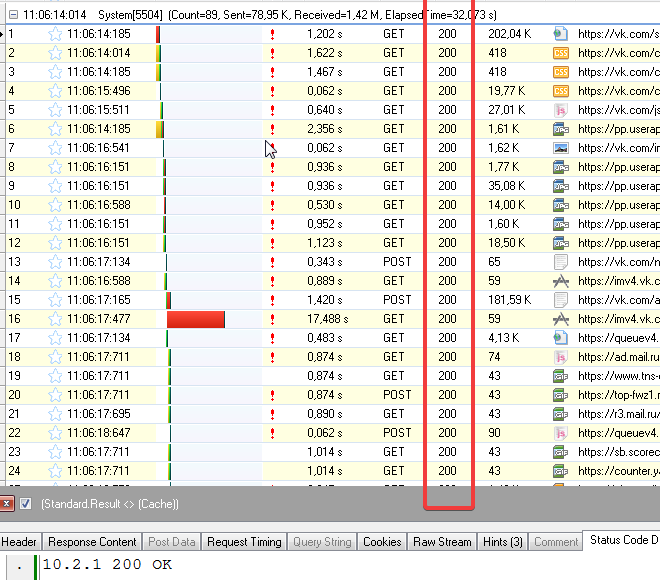Toggle the star on request 7
Image resolution: width=660 pixels, height=580 pixels.
tap(55, 148)
